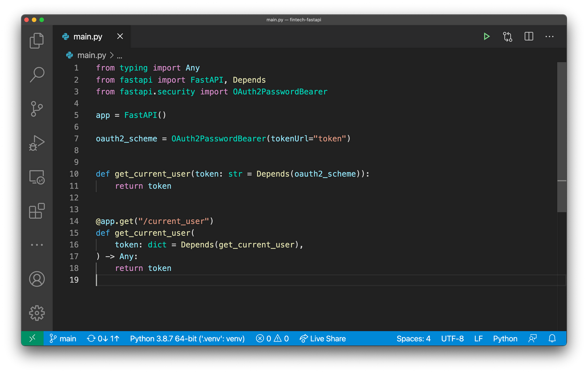
Task: Open the Source Control view
Action: pyautogui.click(x=36, y=109)
